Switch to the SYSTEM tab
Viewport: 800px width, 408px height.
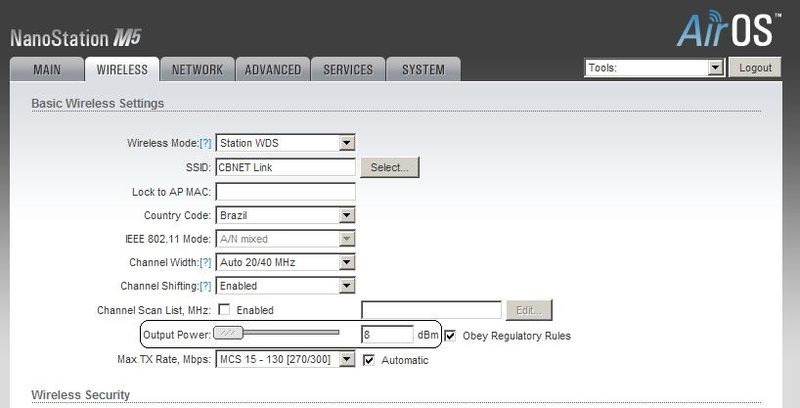tap(423, 69)
